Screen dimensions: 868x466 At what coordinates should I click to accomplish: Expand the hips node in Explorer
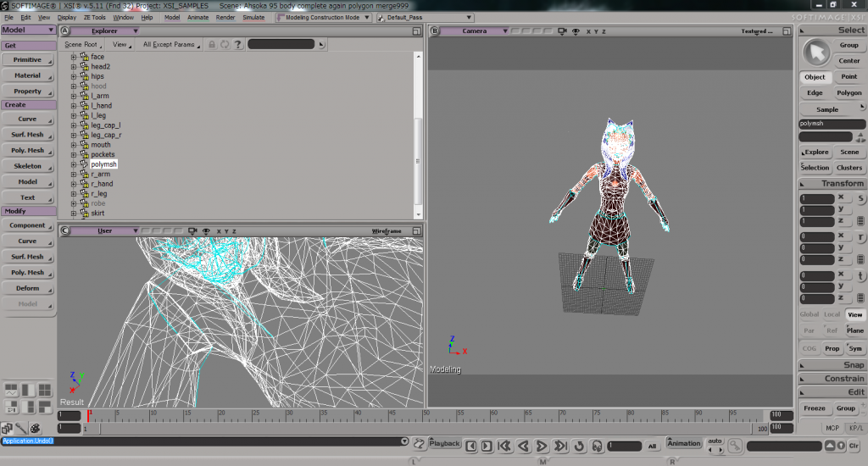pyautogui.click(x=74, y=76)
